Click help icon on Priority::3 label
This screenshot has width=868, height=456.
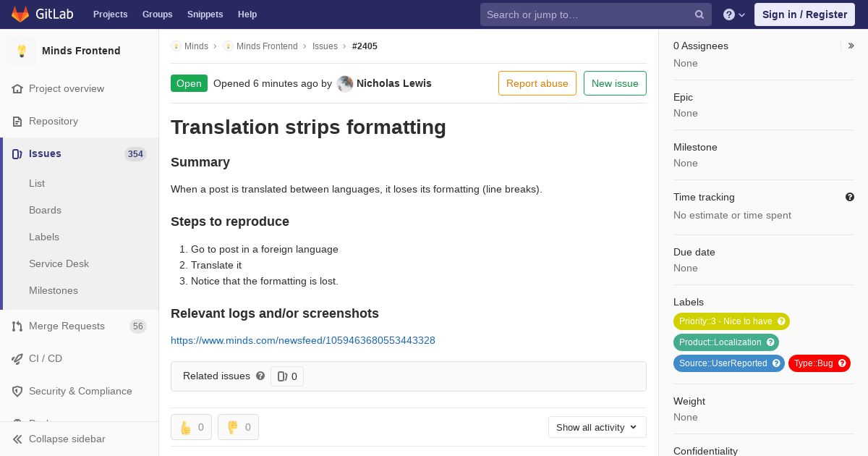pyautogui.click(x=781, y=321)
